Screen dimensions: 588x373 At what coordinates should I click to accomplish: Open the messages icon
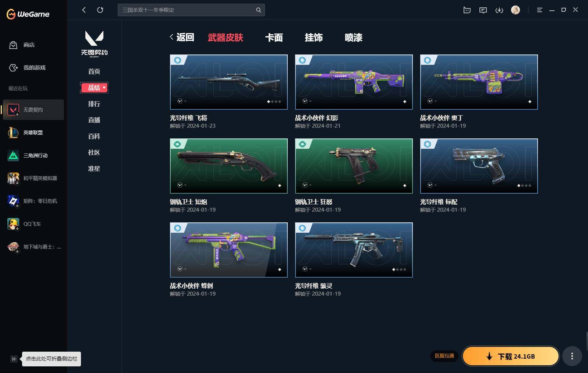tap(483, 10)
